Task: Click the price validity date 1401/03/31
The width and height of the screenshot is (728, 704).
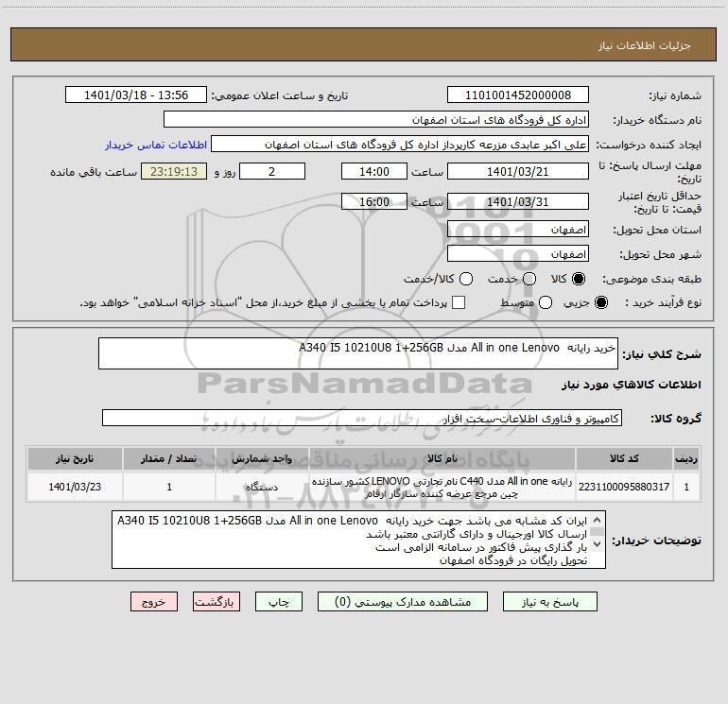Action: click(518, 201)
